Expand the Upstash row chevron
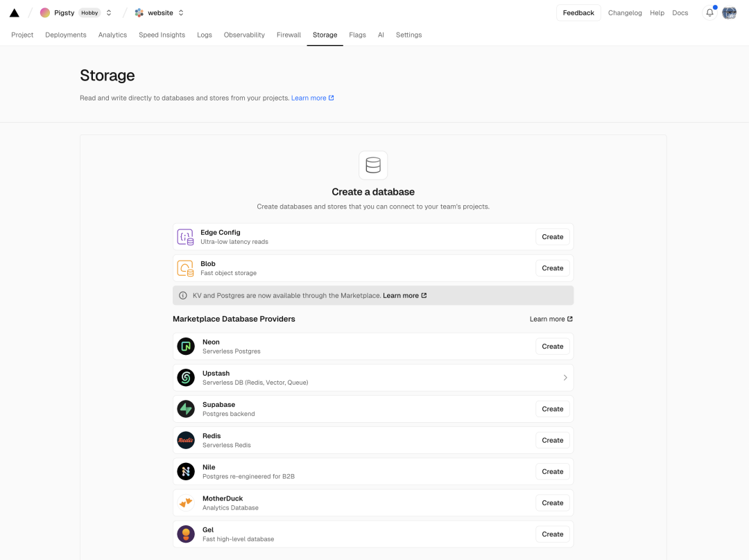 click(565, 378)
